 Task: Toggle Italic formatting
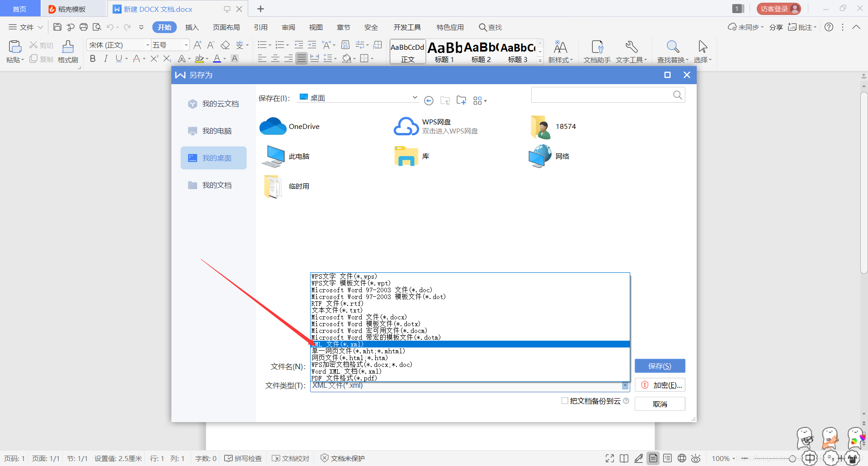[106, 58]
